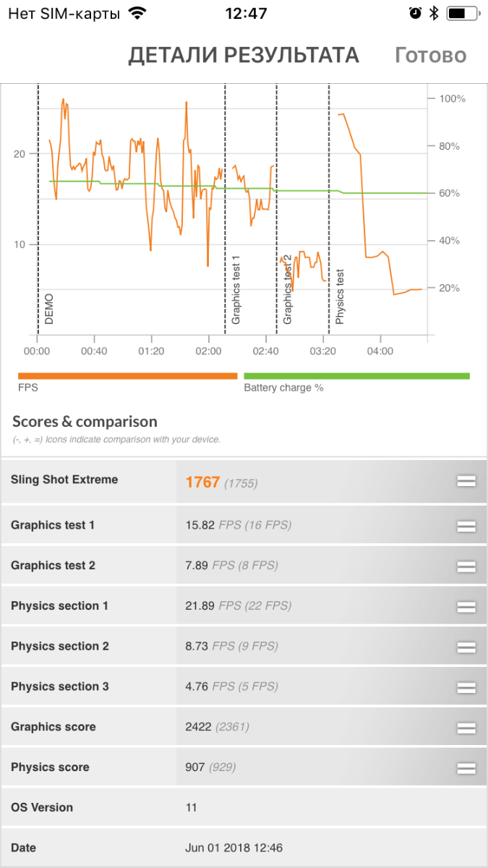
Task: Select the Physics test chart marker
Action: [340, 296]
